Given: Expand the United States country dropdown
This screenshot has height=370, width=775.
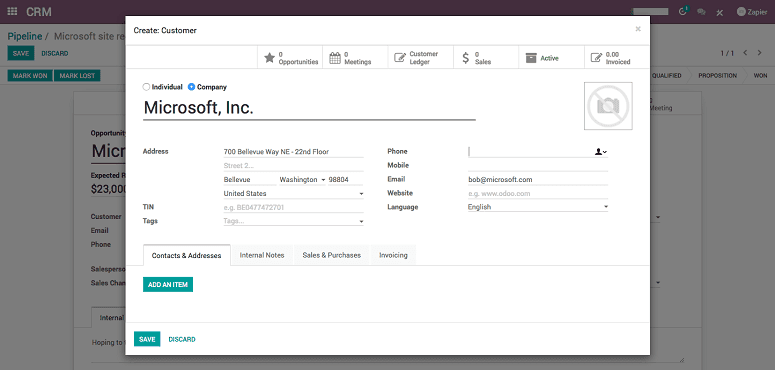Looking at the screenshot, I should (294, 194).
